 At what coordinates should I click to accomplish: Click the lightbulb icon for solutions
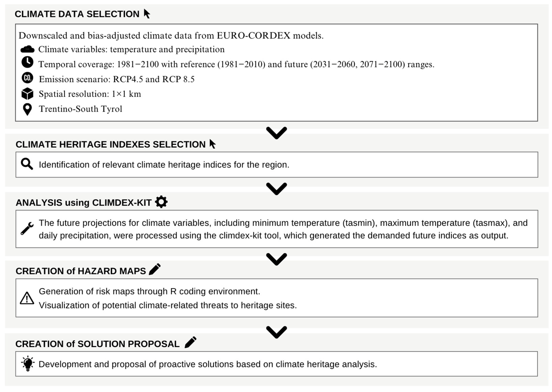point(28,364)
